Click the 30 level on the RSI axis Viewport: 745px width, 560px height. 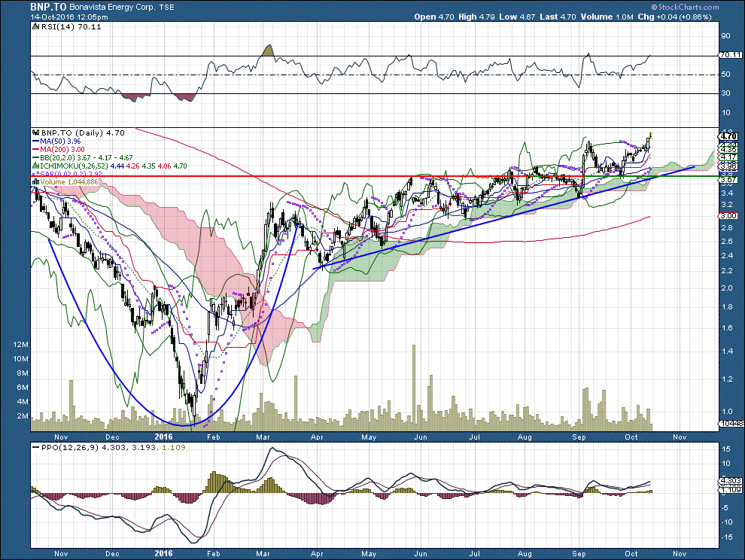tap(725, 93)
